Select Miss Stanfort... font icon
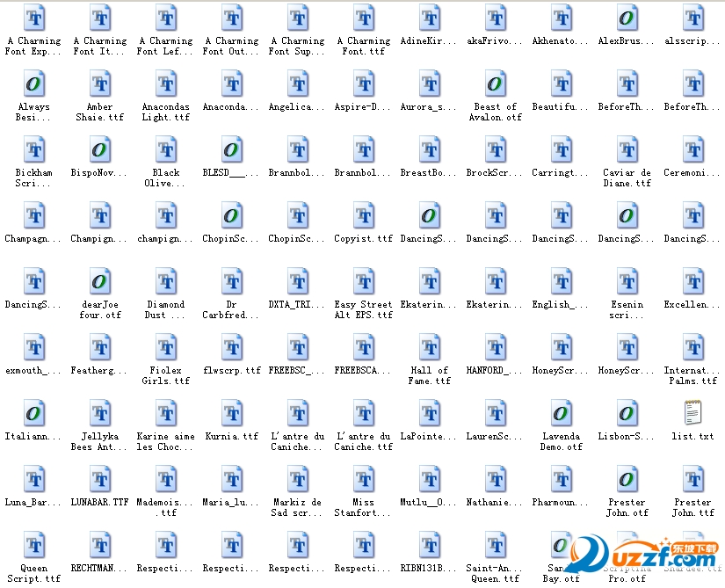The height and width of the screenshot is (588, 725). click(x=364, y=479)
